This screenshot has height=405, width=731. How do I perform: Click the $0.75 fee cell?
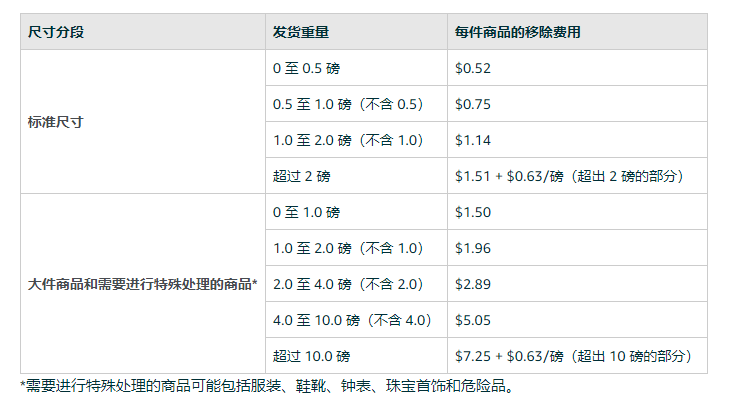point(473,104)
